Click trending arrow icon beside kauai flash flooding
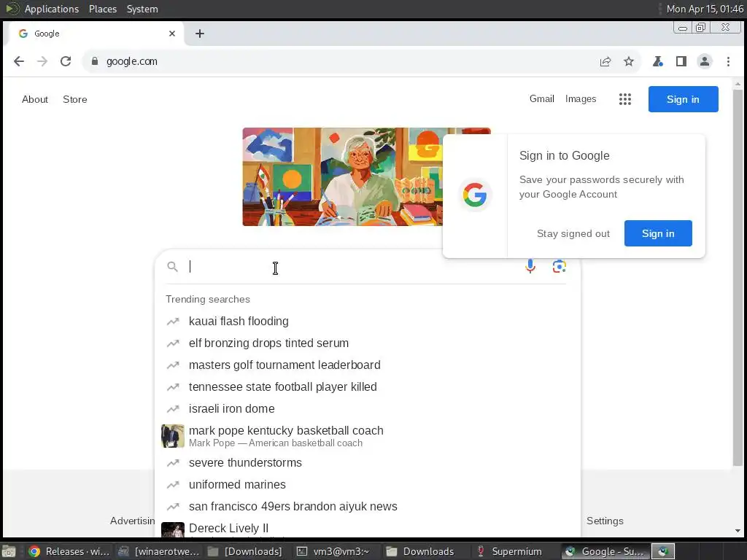The width and height of the screenshot is (747, 560). [x=172, y=322]
